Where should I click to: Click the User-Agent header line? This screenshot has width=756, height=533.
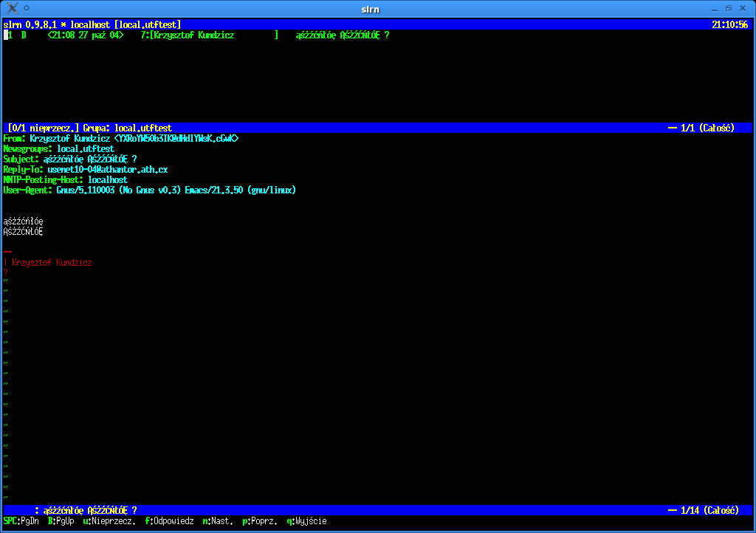(x=149, y=190)
